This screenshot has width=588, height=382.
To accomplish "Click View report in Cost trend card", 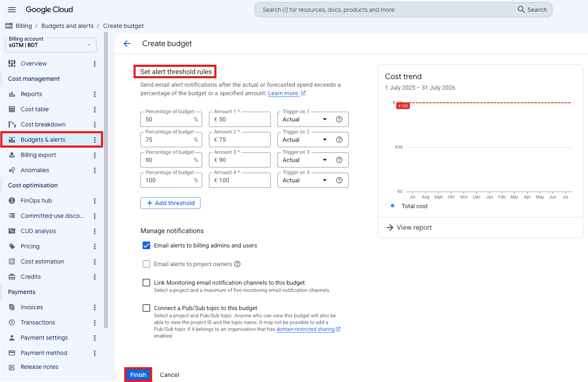I will [x=409, y=228].
